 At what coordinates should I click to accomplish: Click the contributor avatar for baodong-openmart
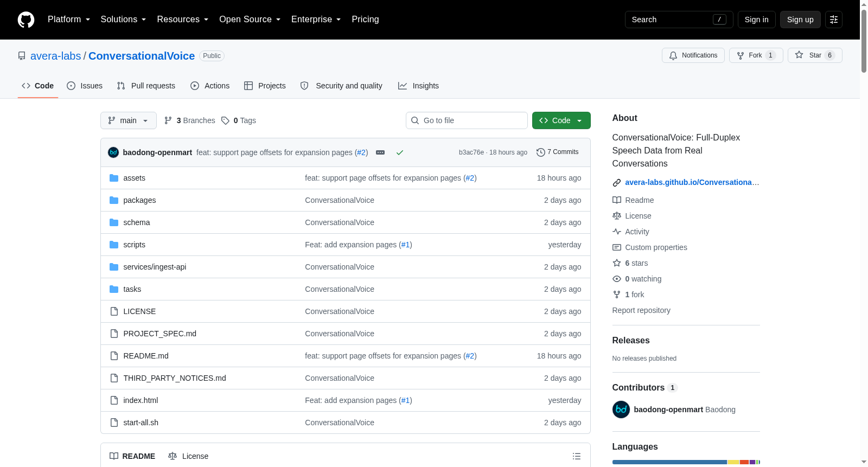[621, 410]
